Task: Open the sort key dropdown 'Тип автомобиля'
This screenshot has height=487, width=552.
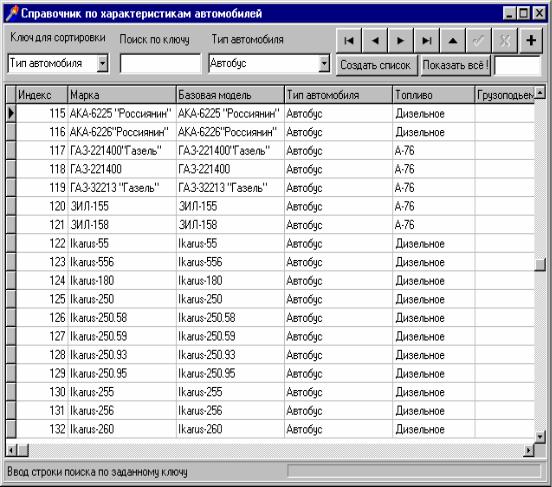Action: coord(102,63)
